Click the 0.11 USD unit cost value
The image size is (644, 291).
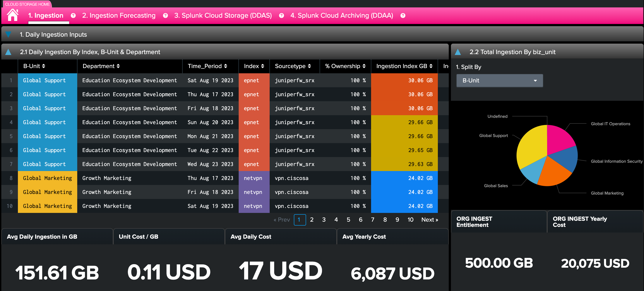169,272
